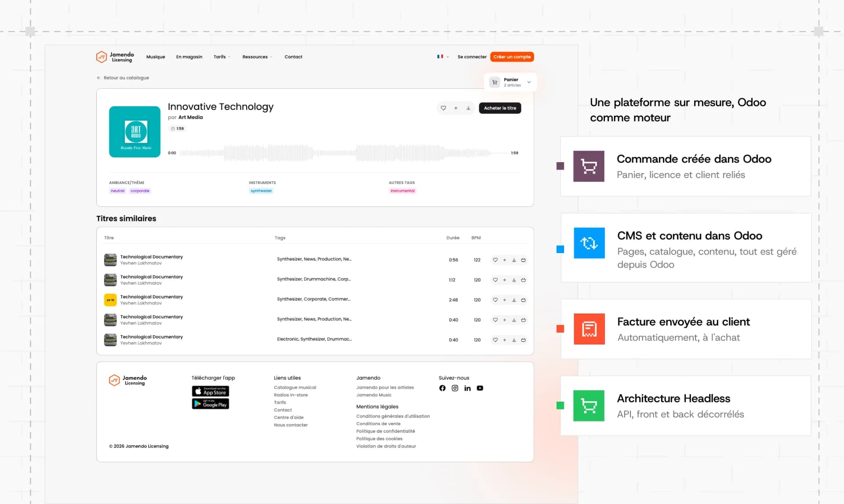Open Jamendo pour les artistes link
844x504 pixels.
[385, 388]
